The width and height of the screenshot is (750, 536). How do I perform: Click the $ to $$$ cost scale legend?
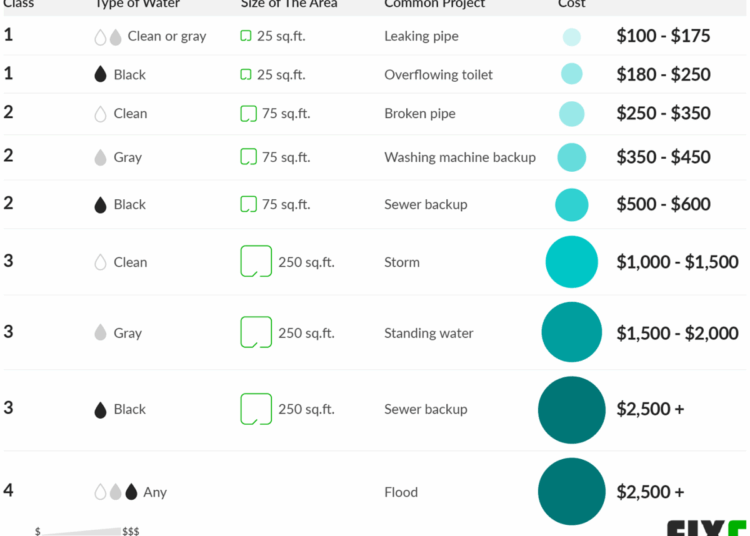click(88, 530)
